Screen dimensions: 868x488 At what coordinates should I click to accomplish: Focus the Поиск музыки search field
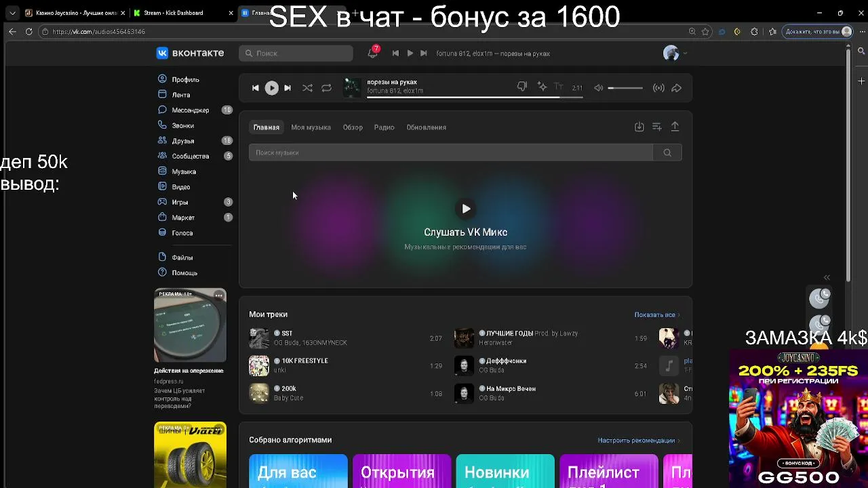point(451,152)
